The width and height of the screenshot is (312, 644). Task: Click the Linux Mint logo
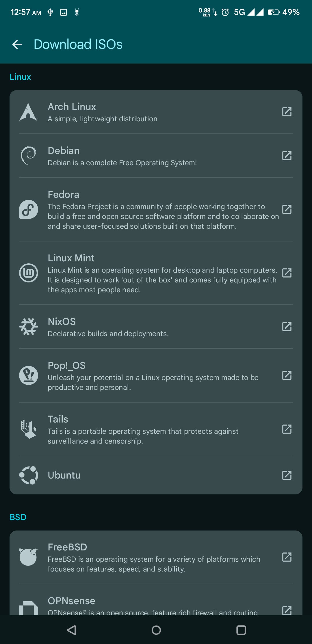[x=28, y=273]
